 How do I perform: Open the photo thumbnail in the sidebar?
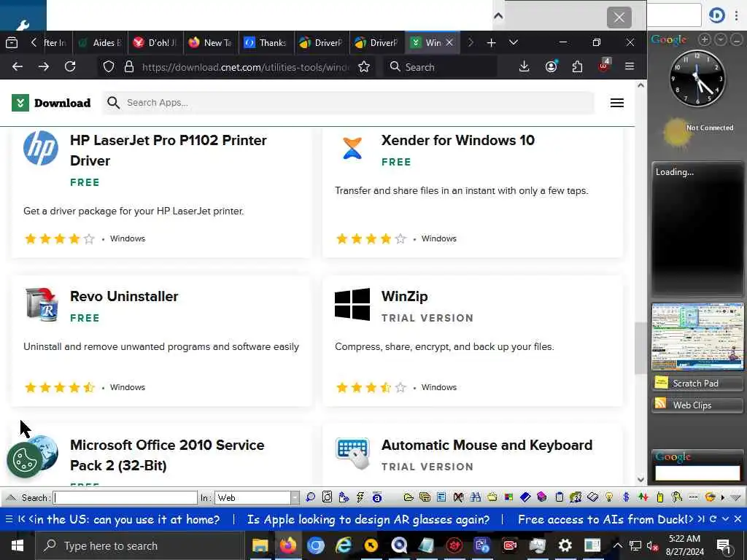click(697, 336)
